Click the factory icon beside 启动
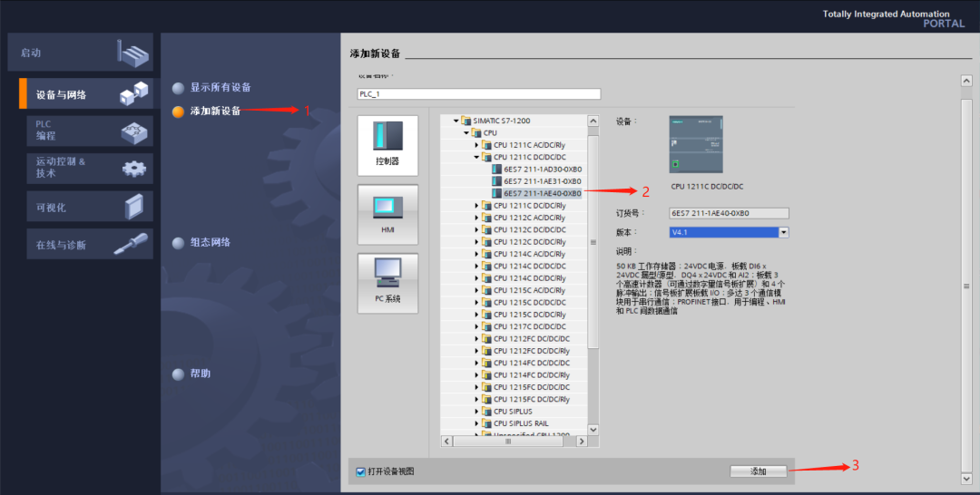 click(x=133, y=53)
